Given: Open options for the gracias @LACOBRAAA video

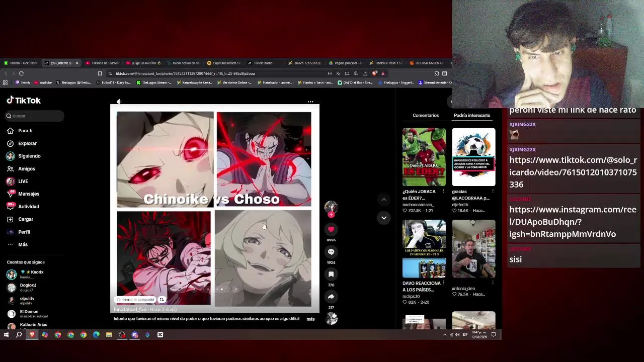Looking at the screenshot, I should click(x=493, y=192).
